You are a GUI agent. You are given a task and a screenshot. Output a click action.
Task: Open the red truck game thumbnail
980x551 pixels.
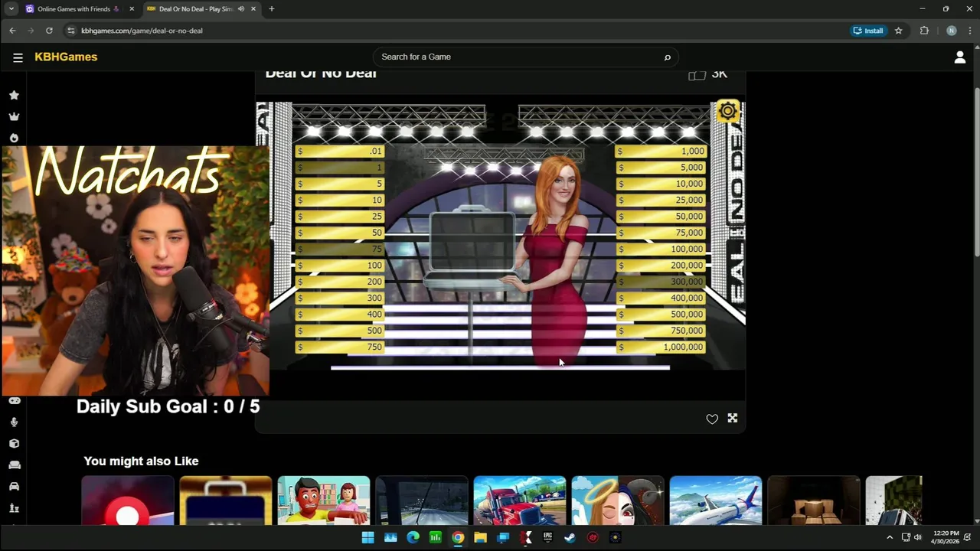pos(520,500)
